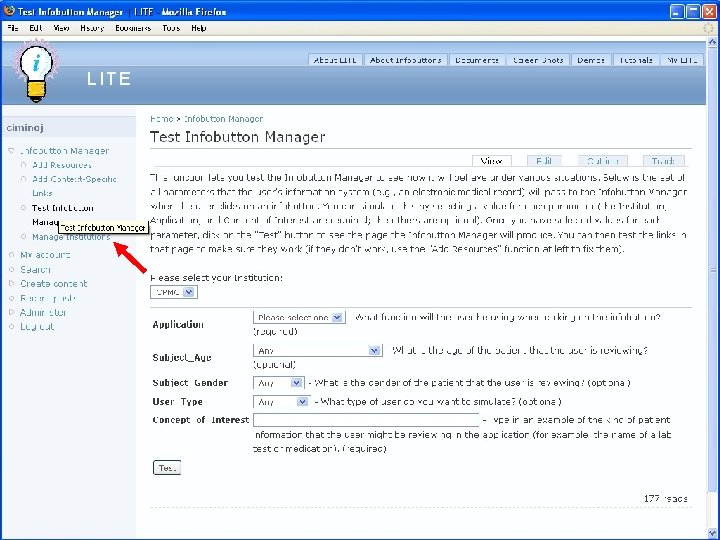Viewport: 720px width, 540px height.
Task: Click the Home breadcrumb link
Action: point(161,119)
